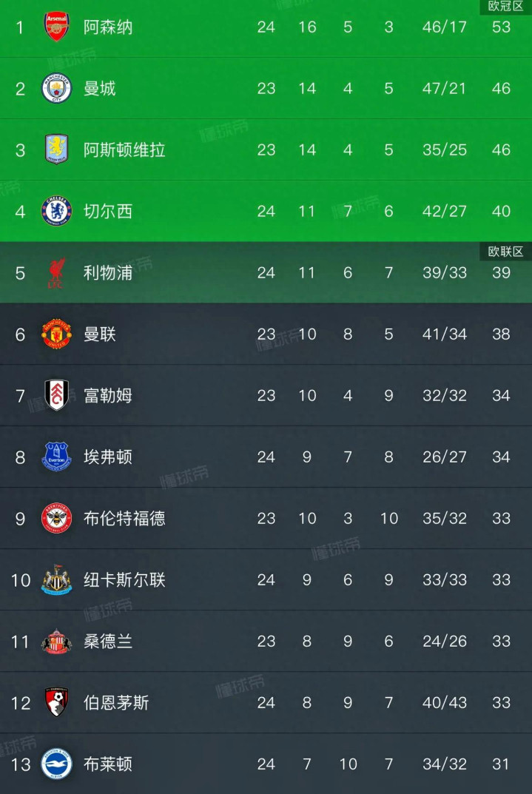This screenshot has width=532, height=794.
Task: Tap the Manchester United crest
Action: click(56, 334)
